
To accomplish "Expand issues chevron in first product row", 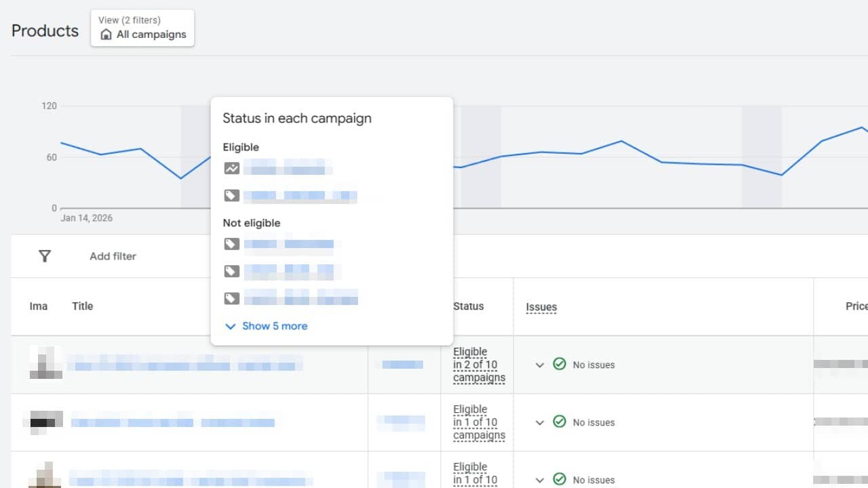I will (540, 365).
